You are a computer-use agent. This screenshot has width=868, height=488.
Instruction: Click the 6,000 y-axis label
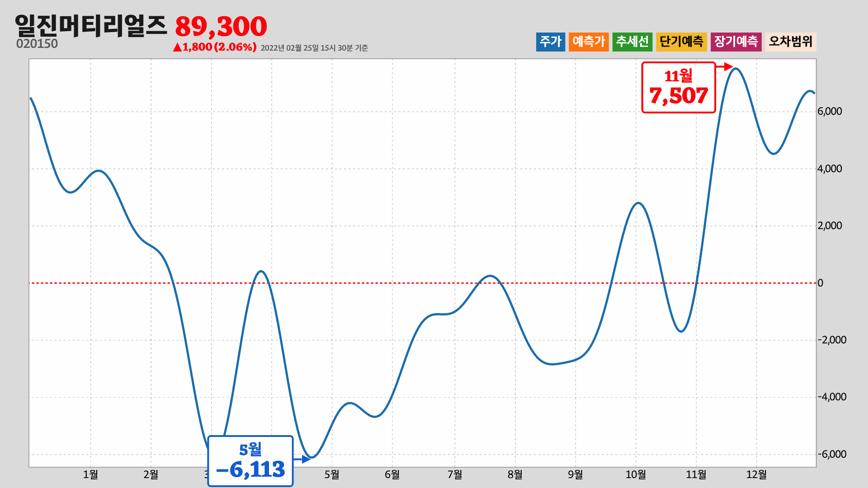point(830,112)
